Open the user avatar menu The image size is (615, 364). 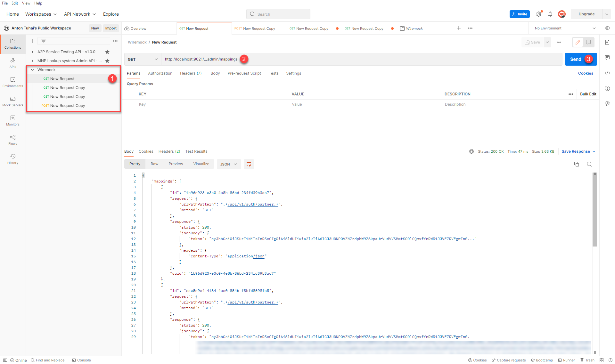pyautogui.click(x=562, y=14)
